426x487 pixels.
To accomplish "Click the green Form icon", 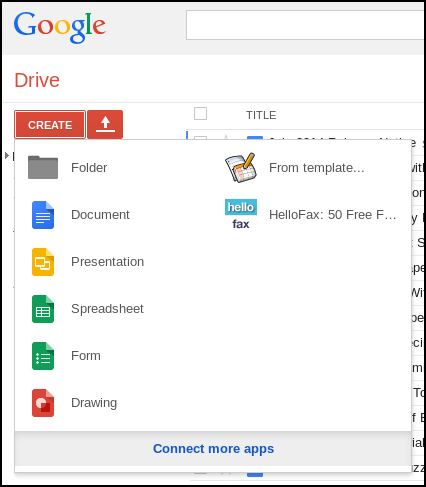I will point(43,356).
